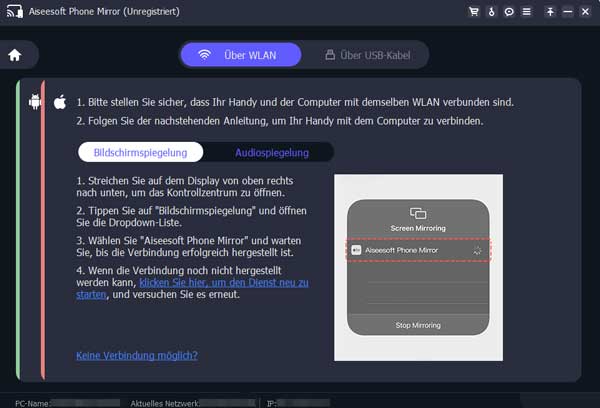Select the Apple iOS device icon
Image resolution: width=600 pixels, height=408 pixels.
click(59, 102)
